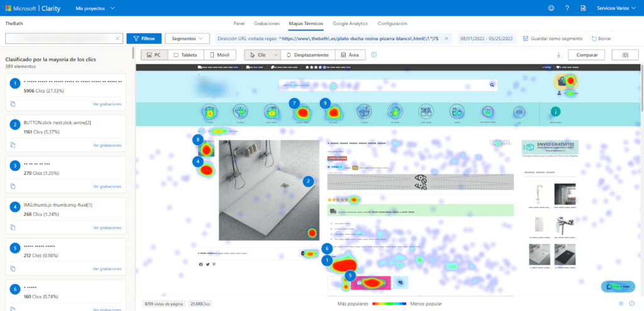
Task: Click the chat bubble widget in preview
Action: [x=618, y=286]
